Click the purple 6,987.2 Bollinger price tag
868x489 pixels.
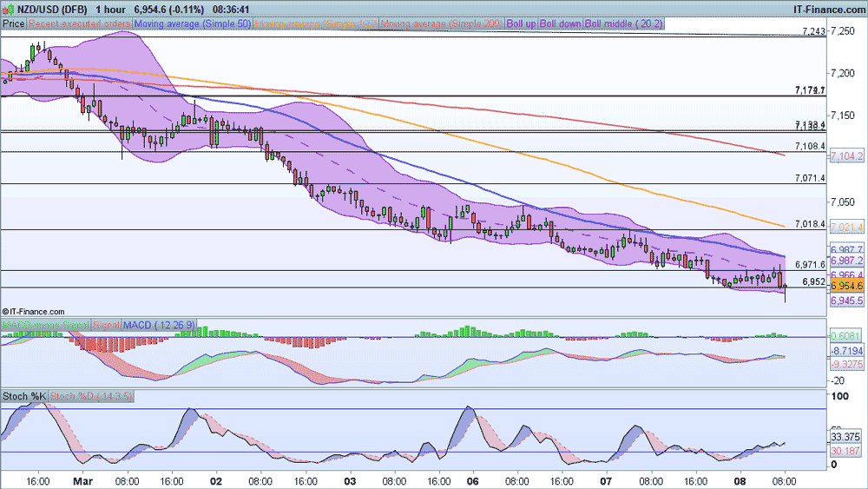[847, 261]
